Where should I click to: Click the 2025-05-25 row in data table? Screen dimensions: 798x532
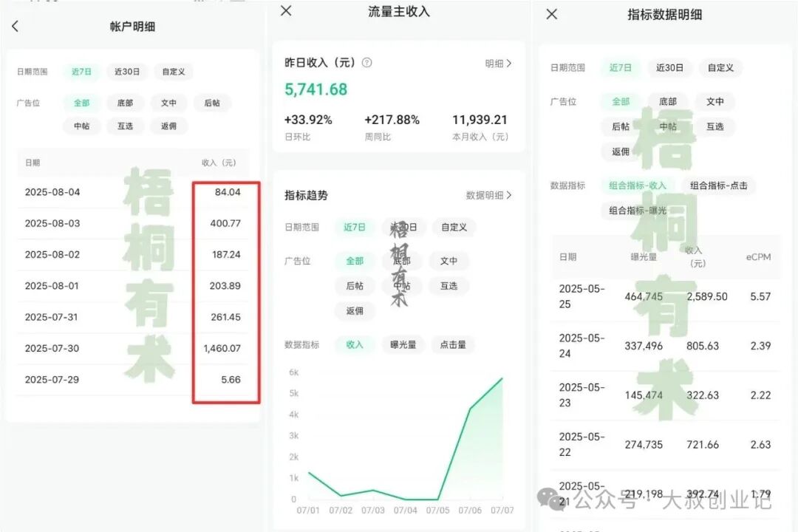click(665, 296)
